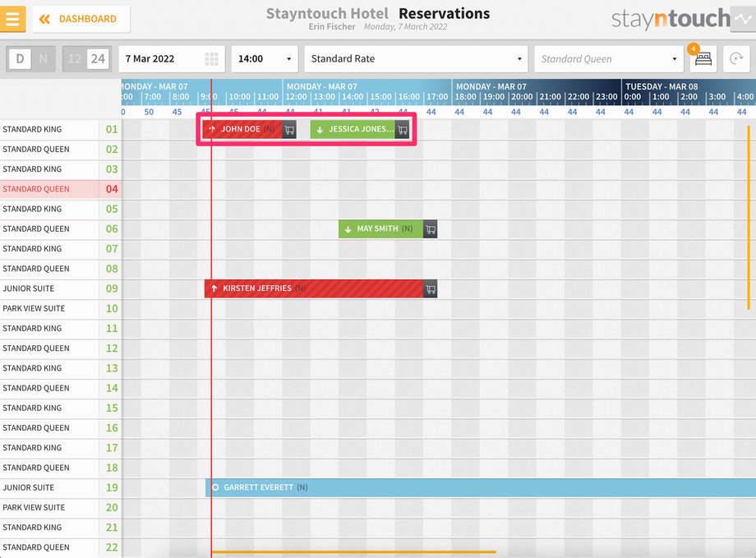Viewport: 756px width, 558px height.
Task: Select the 24-hour grid toggle
Action: pos(99,59)
